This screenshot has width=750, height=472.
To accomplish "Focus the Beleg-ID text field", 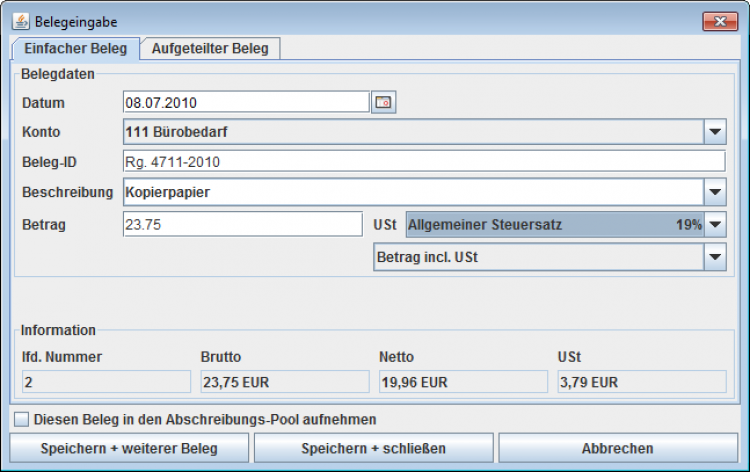I will point(423,162).
